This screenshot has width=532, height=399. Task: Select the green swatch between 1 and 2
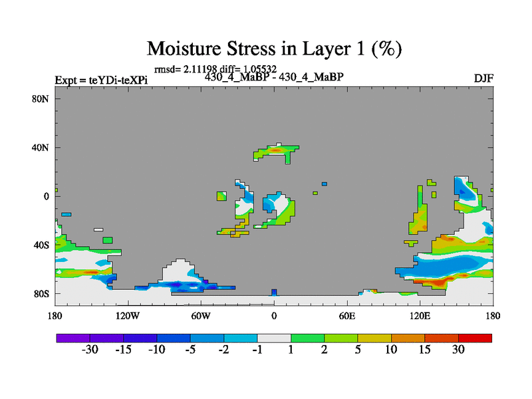tap(307, 338)
